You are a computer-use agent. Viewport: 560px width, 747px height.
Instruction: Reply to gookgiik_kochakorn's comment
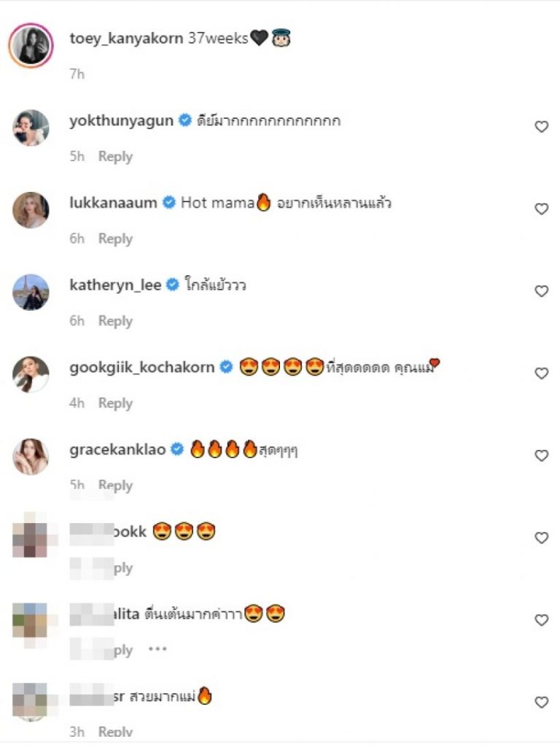click(115, 403)
